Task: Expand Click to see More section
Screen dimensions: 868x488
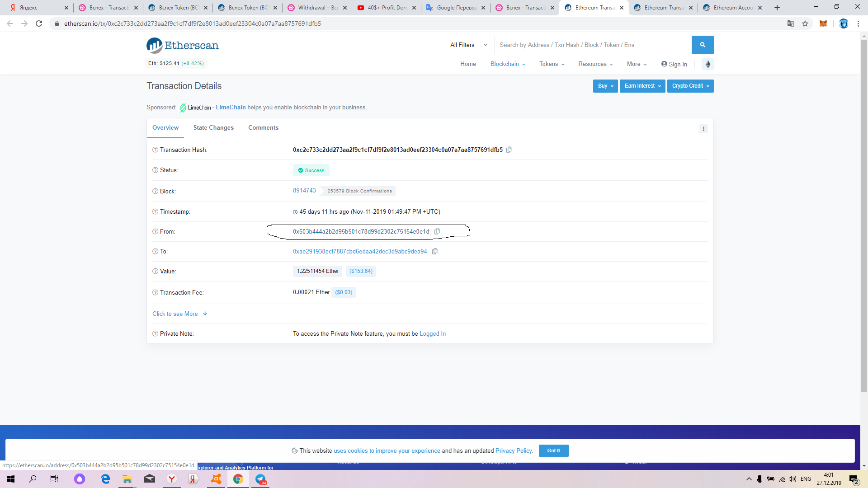Action: point(179,314)
